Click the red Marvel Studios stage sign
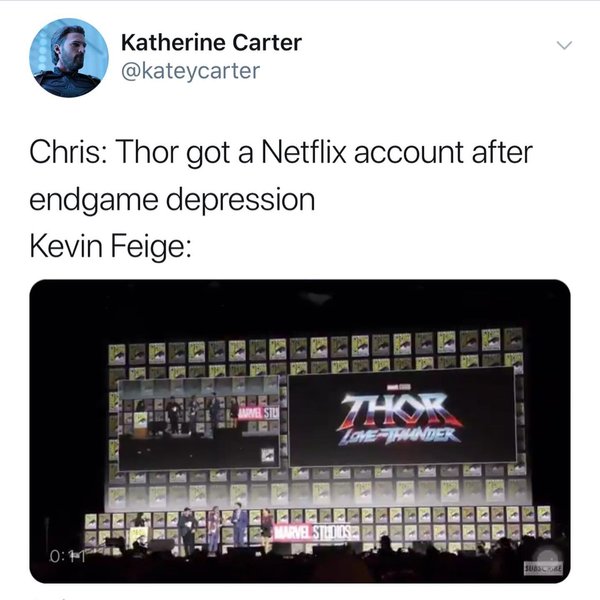This screenshot has height=600, width=600. coord(311,532)
